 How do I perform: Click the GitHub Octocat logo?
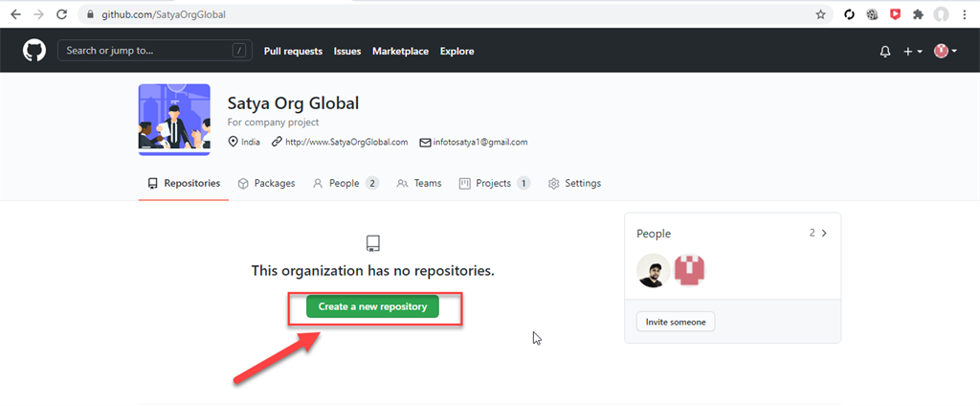34,51
